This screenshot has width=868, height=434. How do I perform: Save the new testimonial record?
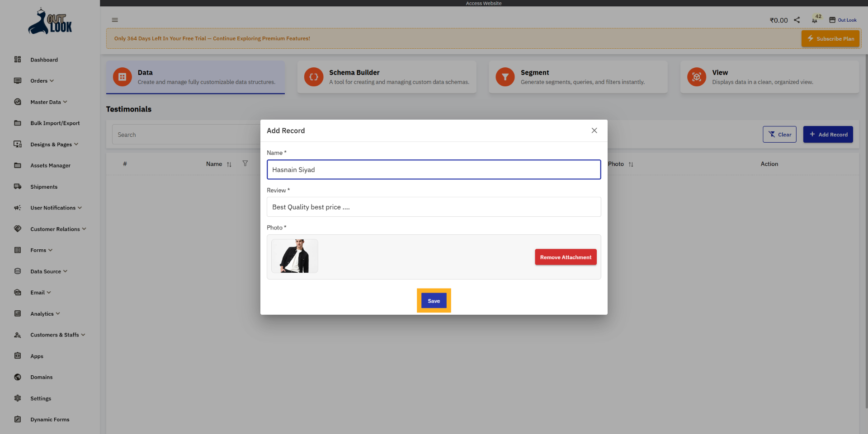(434, 301)
